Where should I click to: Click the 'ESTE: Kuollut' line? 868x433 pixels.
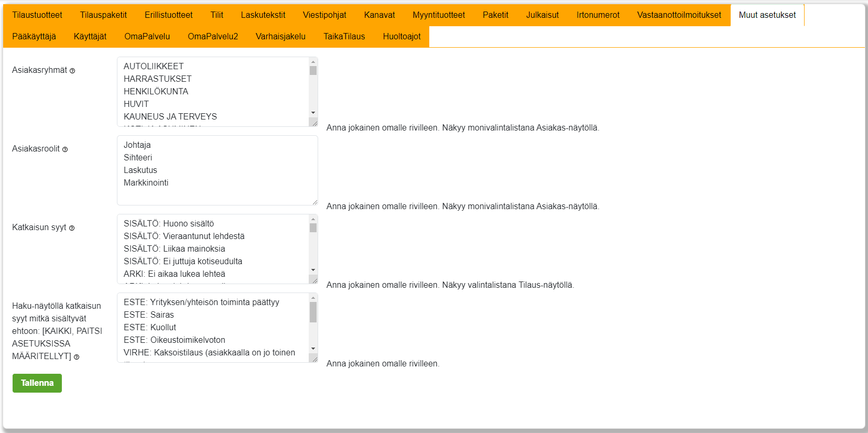(150, 328)
